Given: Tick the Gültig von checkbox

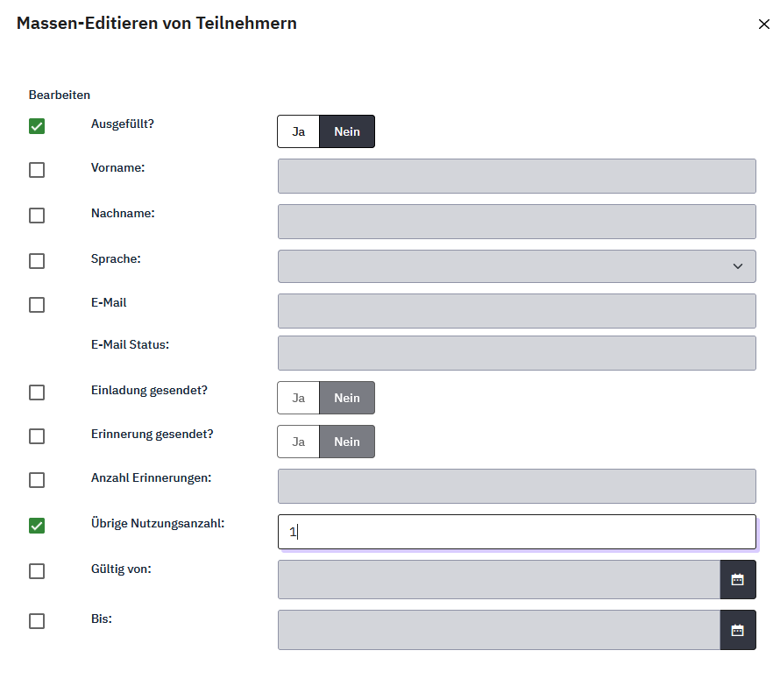Looking at the screenshot, I should click(x=37, y=571).
